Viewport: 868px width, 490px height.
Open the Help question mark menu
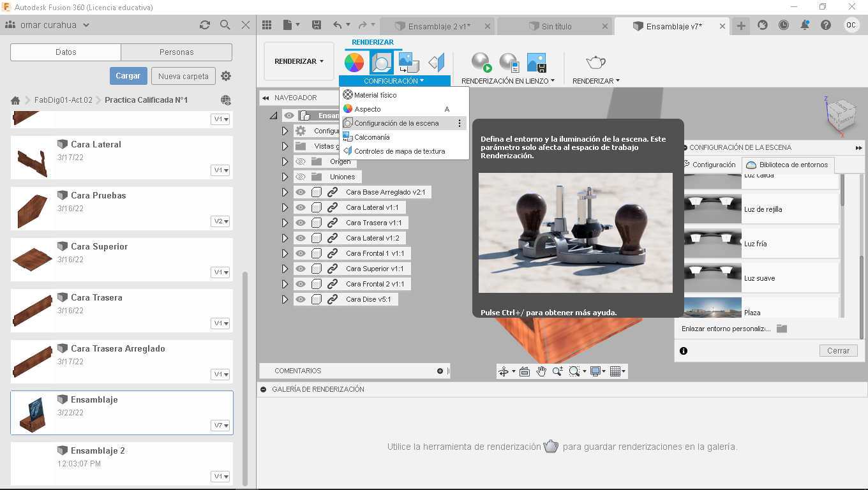coord(826,26)
